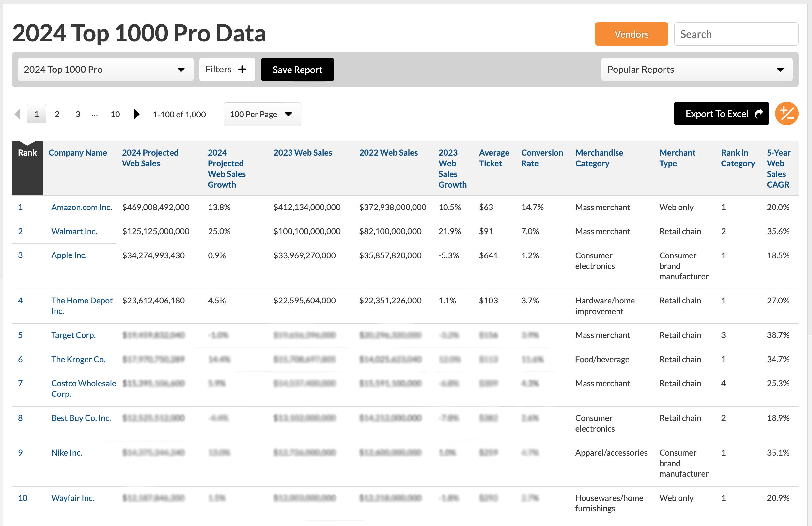Sort by 2023 Web Sales column header
Viewport: 812px width, 526px height.
303,153
